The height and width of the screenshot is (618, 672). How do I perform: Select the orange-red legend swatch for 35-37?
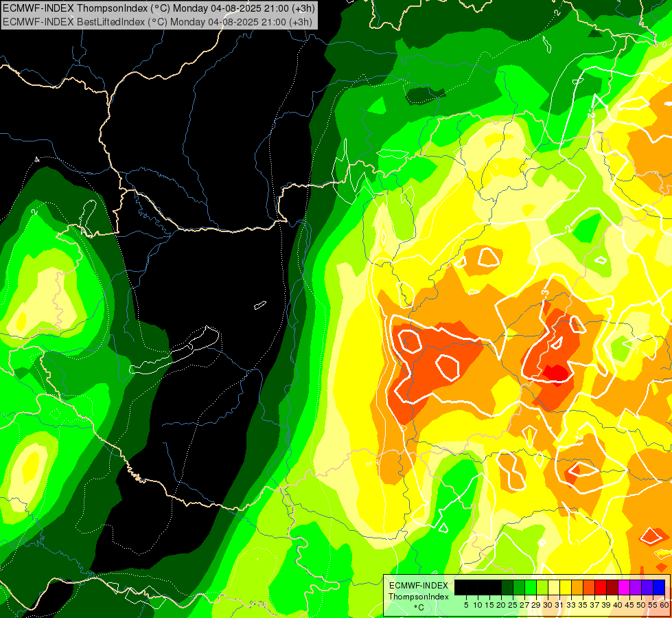point(589,587)
